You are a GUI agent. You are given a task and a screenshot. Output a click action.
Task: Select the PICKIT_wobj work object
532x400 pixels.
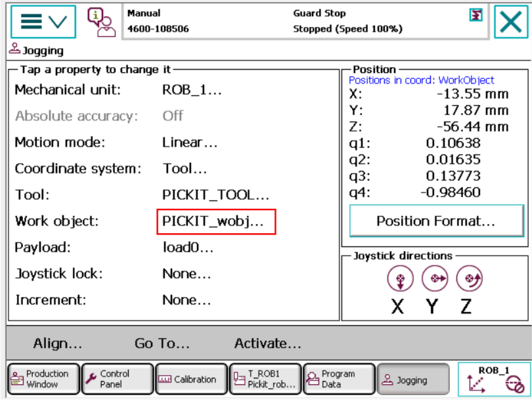pos(215,222)
